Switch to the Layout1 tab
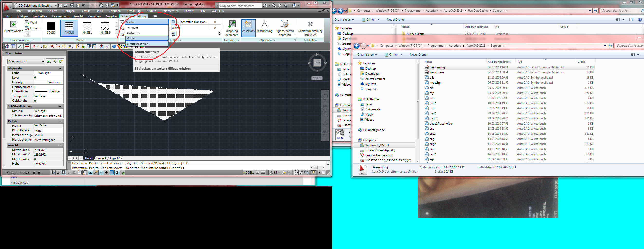The width and height of the screenshot is (644, 249). coord(101,158)
